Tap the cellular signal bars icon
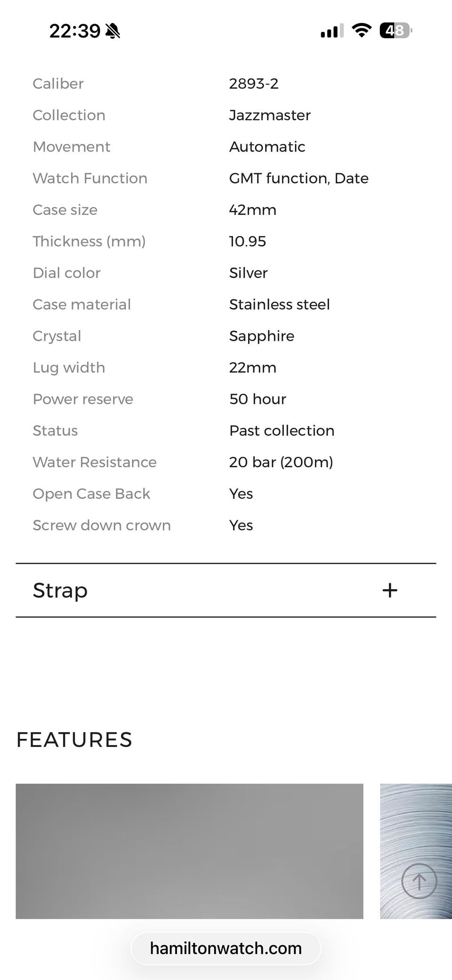452x980 pixels. click(x=332, y=31)
